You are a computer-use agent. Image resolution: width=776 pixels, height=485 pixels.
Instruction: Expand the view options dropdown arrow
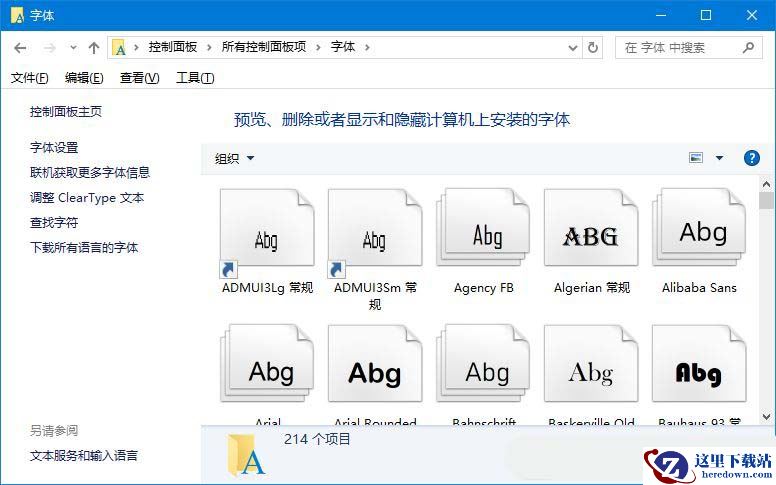pyautogui.click(x=719, y=158)
